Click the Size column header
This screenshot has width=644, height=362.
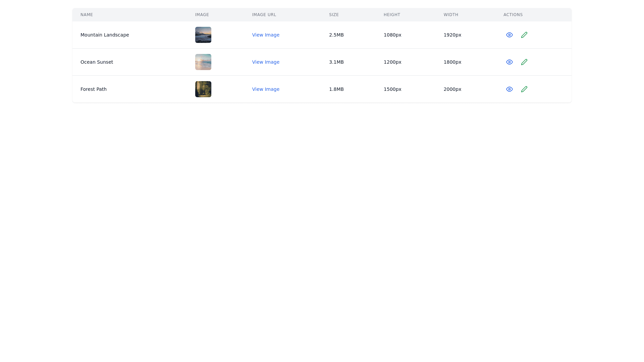[334, 15]
